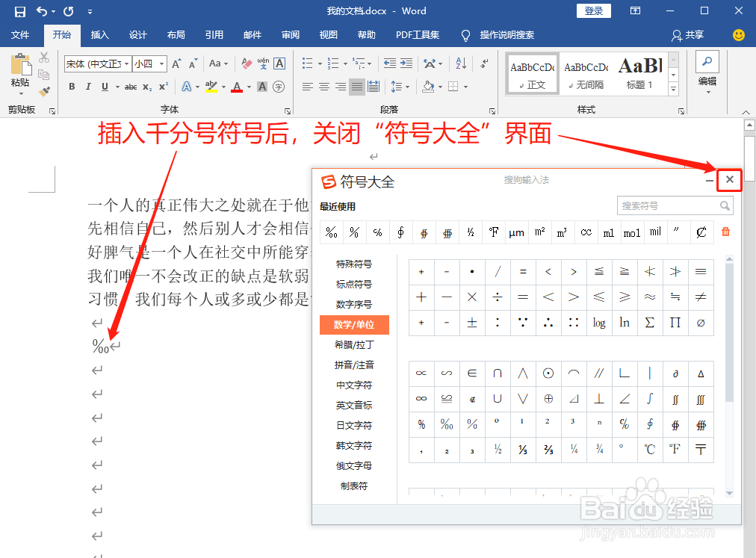This screenshot has width=756, height=558.
Task: Toggle bold formatting
Action: click(x=72, y=87)
